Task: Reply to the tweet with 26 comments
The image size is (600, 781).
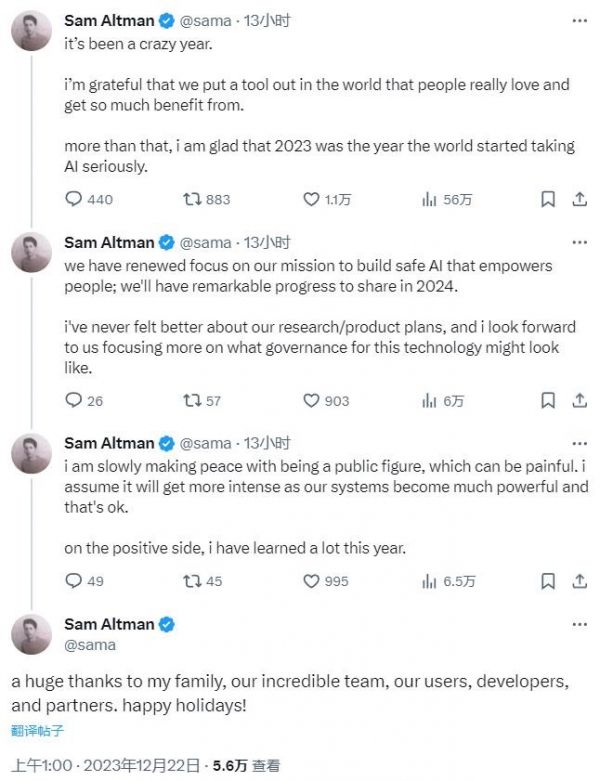Action: tap(73, 400)
